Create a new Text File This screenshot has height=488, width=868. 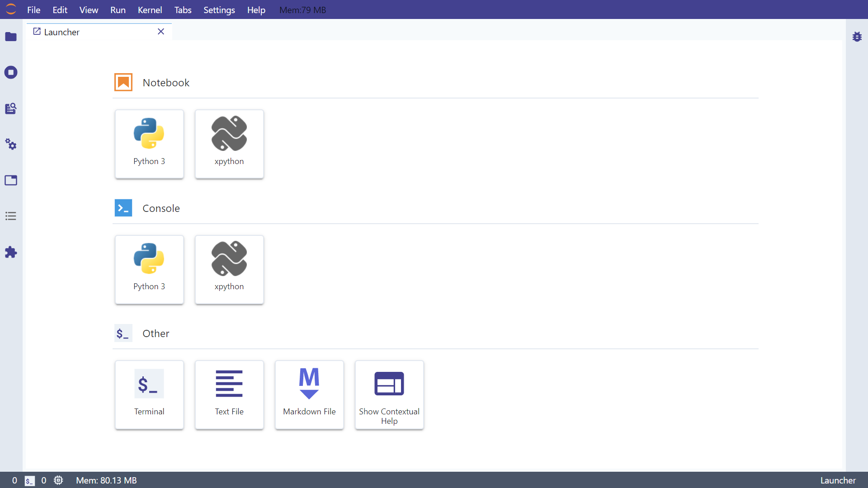[229, 395]
